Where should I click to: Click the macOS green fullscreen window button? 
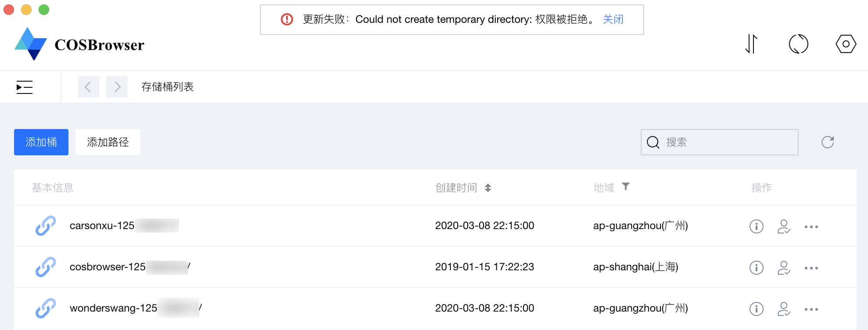coord(44,10)
